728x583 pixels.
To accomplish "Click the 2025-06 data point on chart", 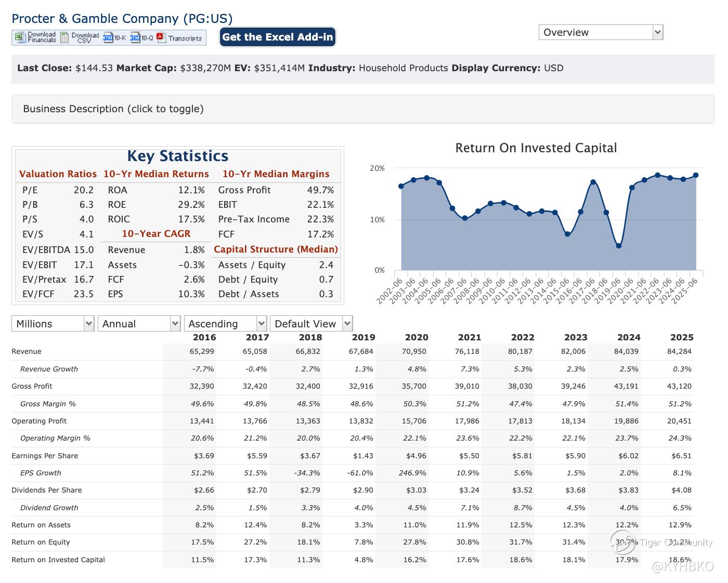I will pos(696,175).
